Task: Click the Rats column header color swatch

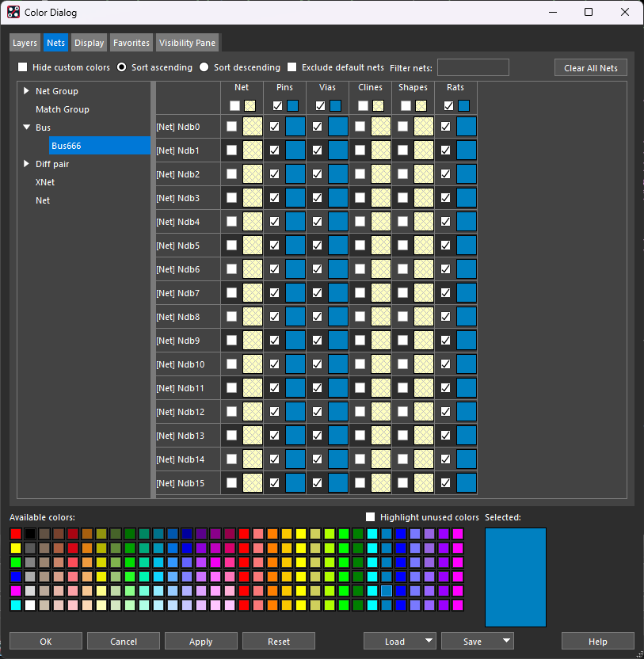Action: click(x=463, y=105)
